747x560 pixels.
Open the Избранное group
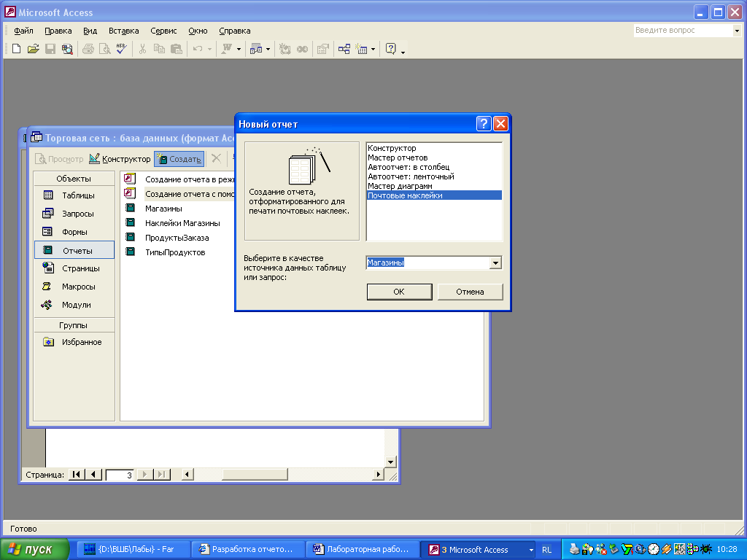coord(74,342)
